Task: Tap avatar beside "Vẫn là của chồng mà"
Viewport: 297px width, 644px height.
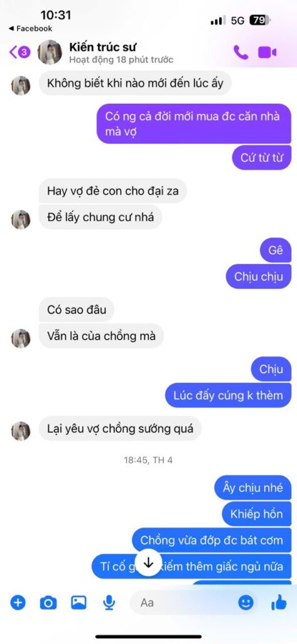Action: [x=21, y=338]
